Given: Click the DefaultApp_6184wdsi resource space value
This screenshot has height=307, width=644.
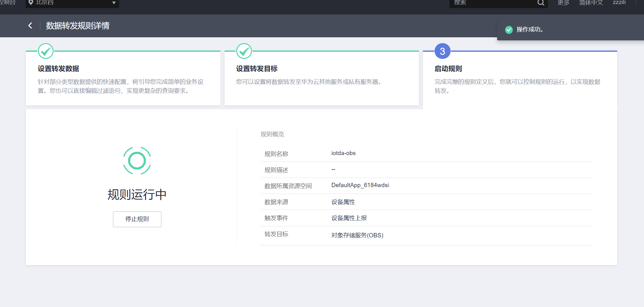Looking at the screenshot, I should point(360,185).
